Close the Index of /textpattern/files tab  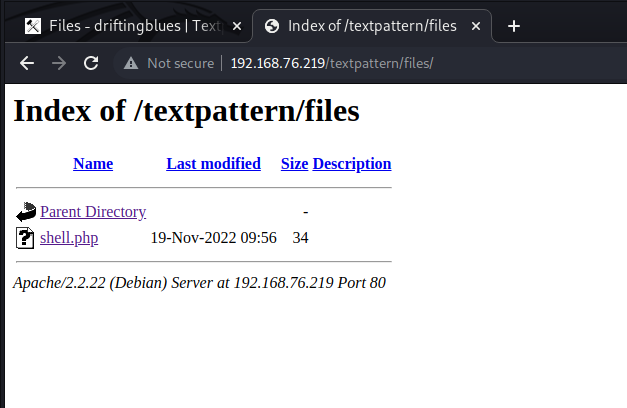click(x=476, y=26)
